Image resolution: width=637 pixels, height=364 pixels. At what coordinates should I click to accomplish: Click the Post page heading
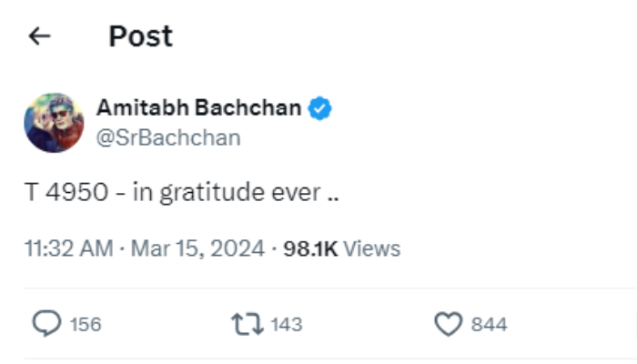click(x=140, y=36)
